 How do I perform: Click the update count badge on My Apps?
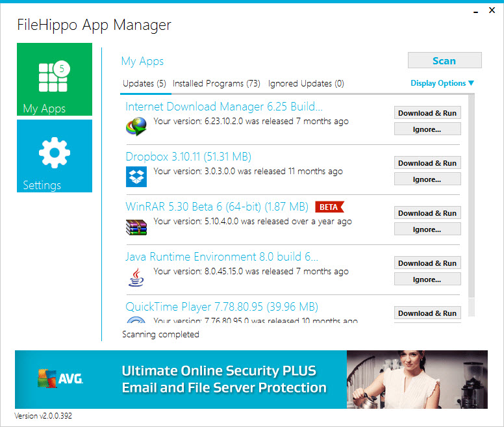(62, 68)
